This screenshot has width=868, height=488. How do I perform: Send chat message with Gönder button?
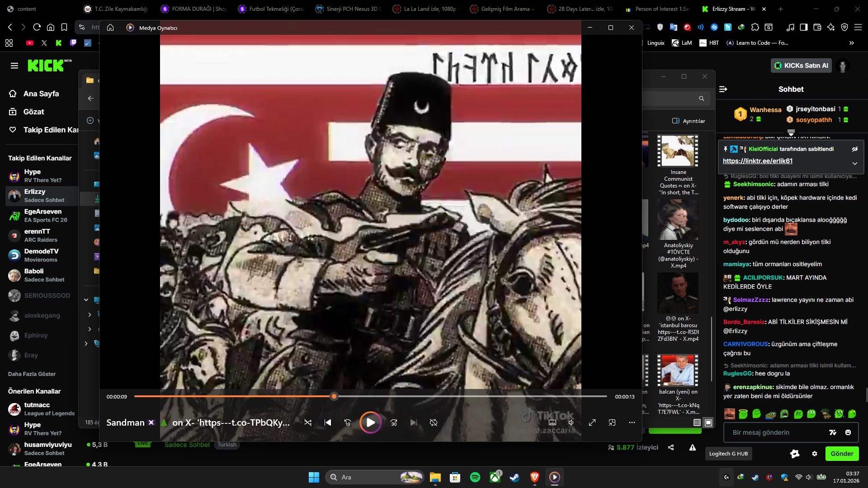[842, 454]
